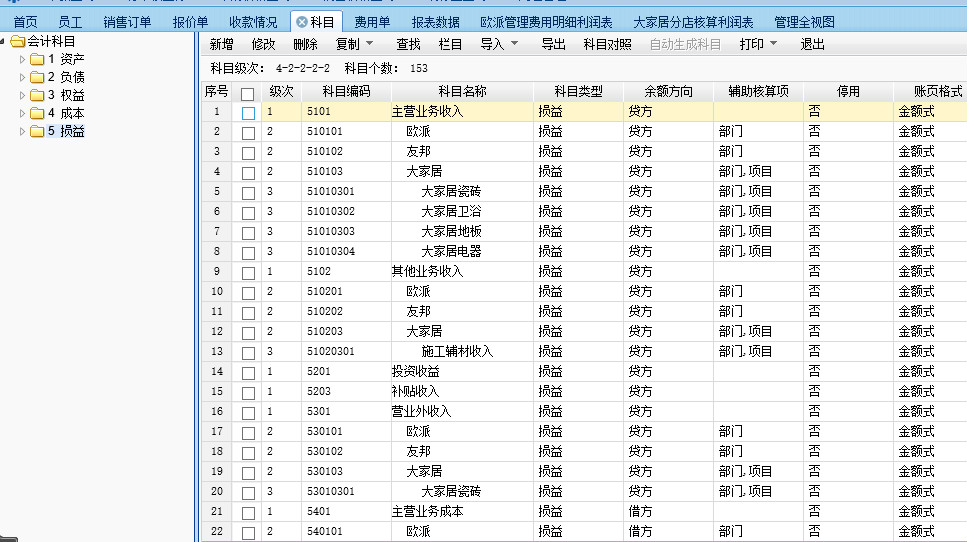Expand the 4 成本 tree node

(22, 113)
